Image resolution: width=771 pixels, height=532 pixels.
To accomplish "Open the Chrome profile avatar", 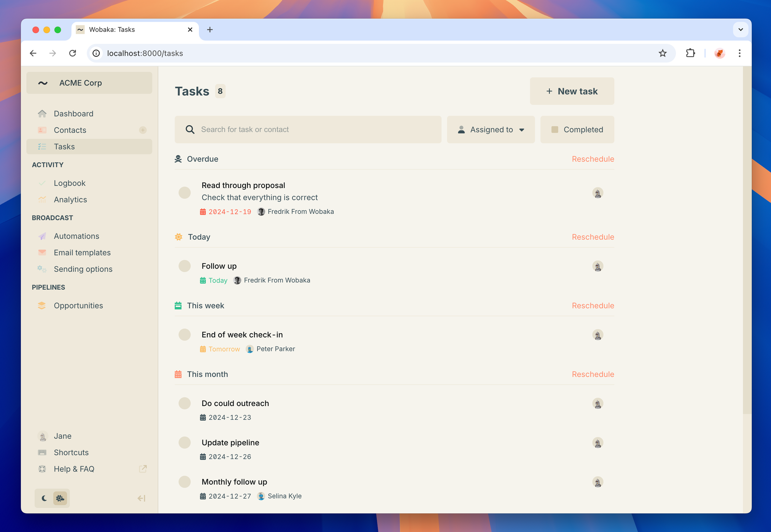I will coord(719,53).
